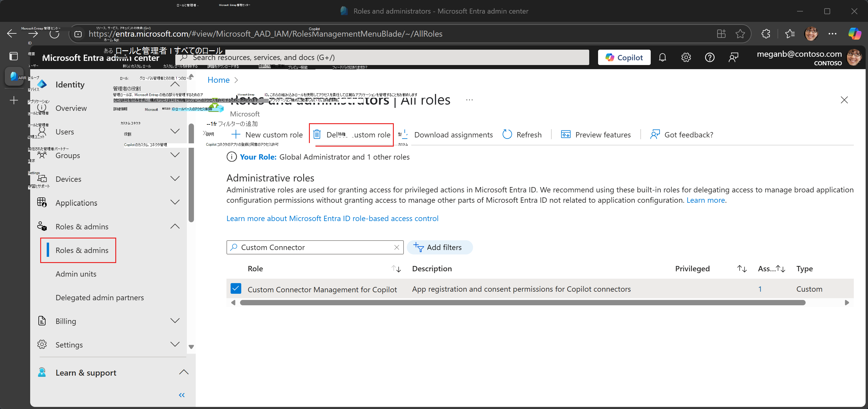868x409 pixels.
Task: Open the browser extensions puzzle icon
Action: click(766, 34)
